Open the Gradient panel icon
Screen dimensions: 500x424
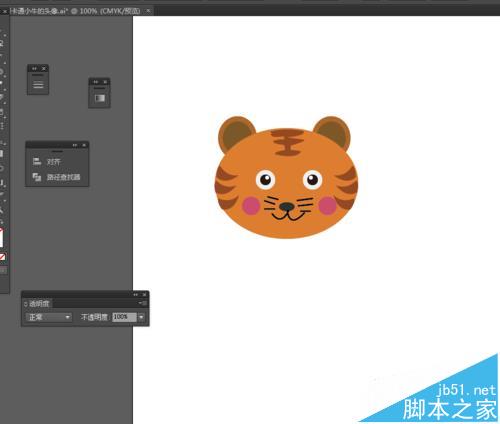(x=99, y=98)
